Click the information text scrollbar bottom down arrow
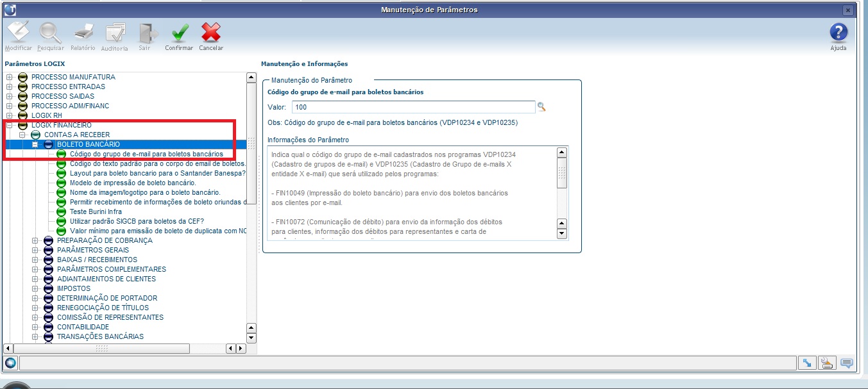This screenshot has height=389, width=868. coord(562,234)
